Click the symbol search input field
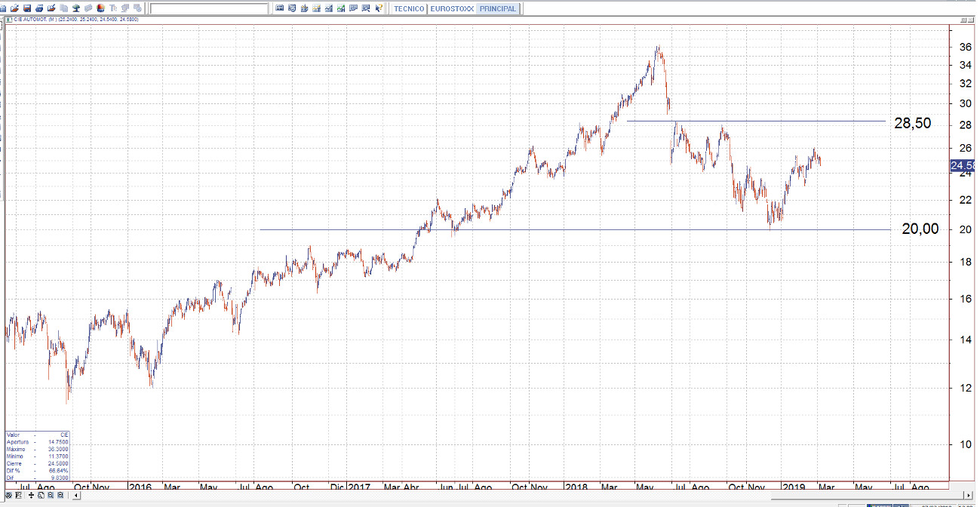980x507 pixels. pyautogui.click(x=209, y=9)
